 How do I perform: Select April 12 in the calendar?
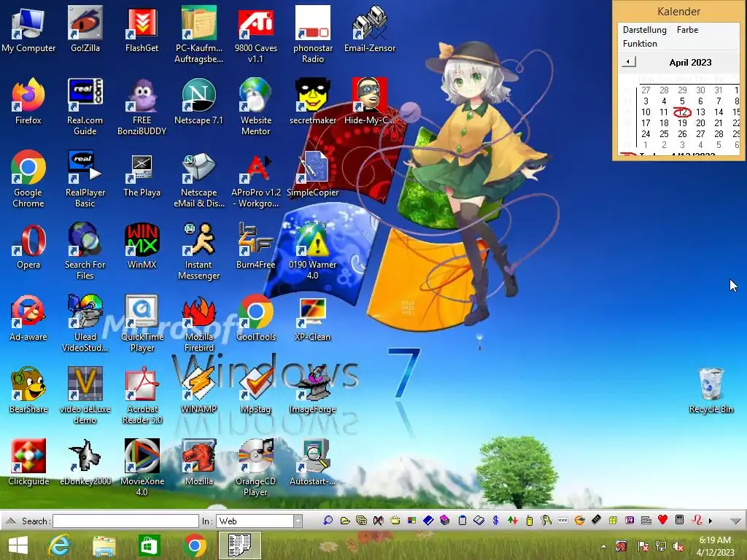click(682, 112)
